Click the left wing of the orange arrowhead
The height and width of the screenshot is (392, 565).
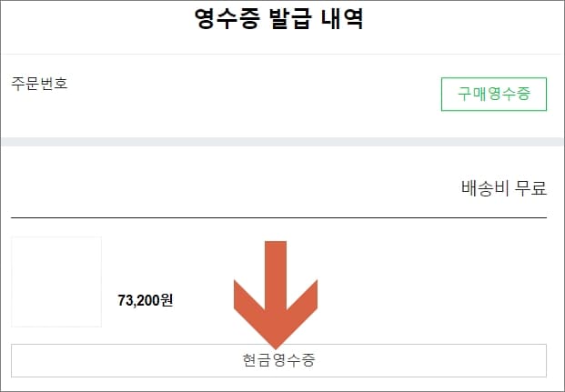tap(249, 302)
